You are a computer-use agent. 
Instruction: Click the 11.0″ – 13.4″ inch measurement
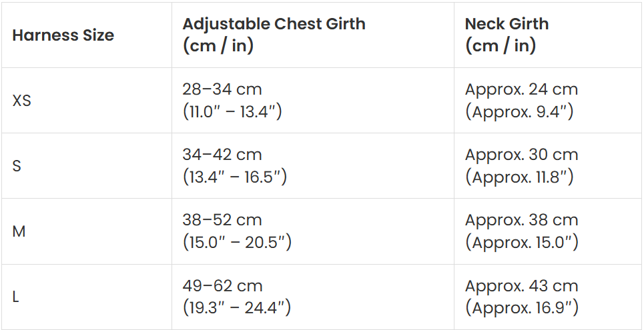point(232,111)
